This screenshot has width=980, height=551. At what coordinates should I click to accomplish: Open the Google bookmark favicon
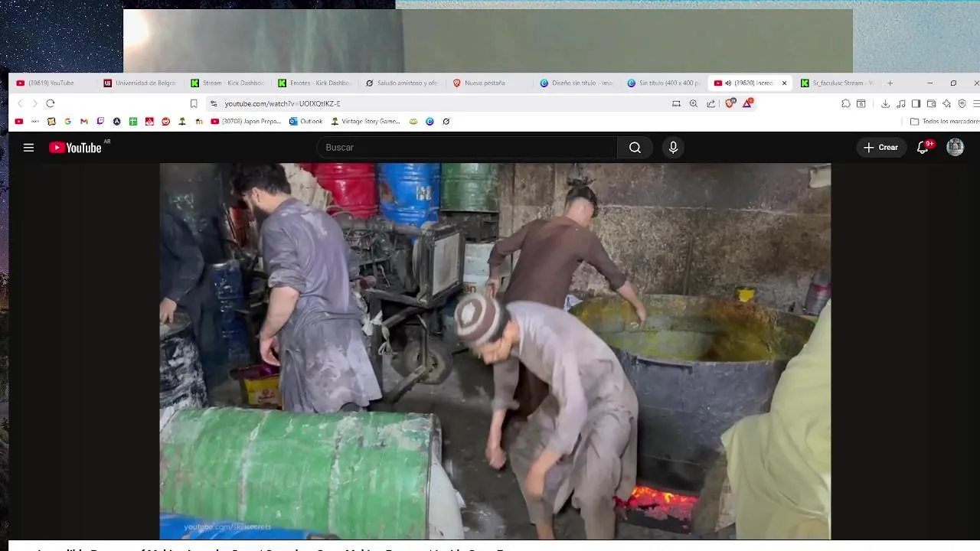(67, 121)
